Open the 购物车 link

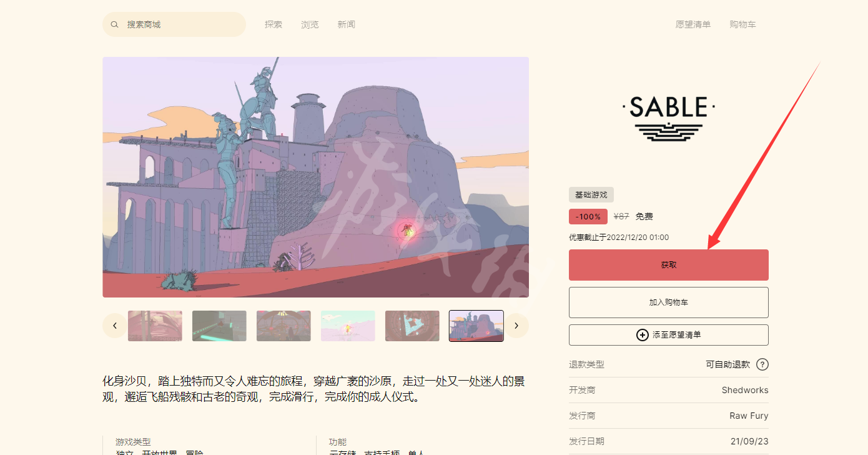click(743, 24)
